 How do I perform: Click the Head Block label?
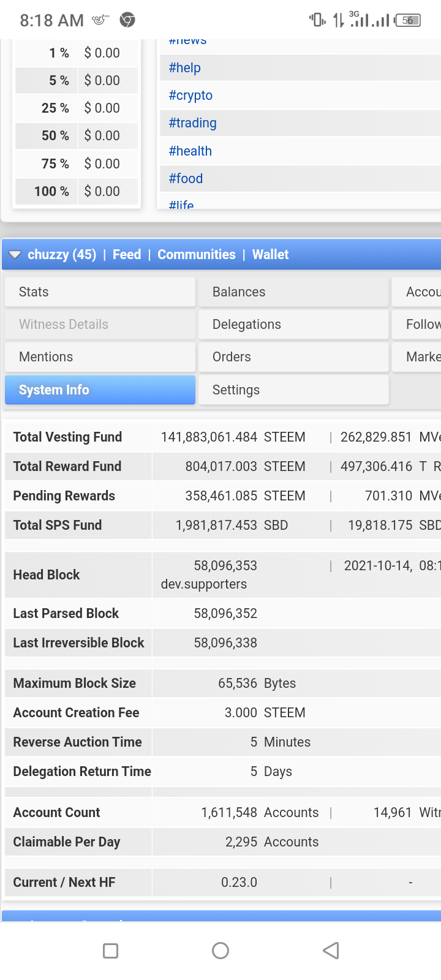[47, 575]
